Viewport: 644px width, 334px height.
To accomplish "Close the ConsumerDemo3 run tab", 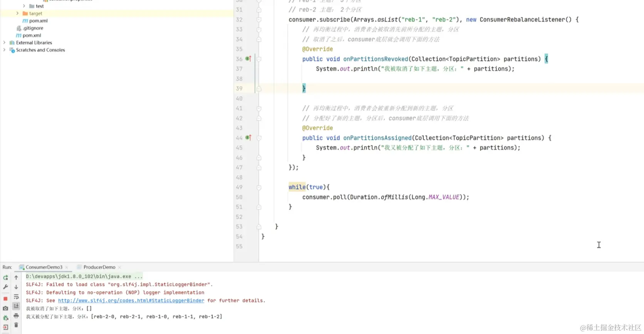I will [x=67, y=267].
